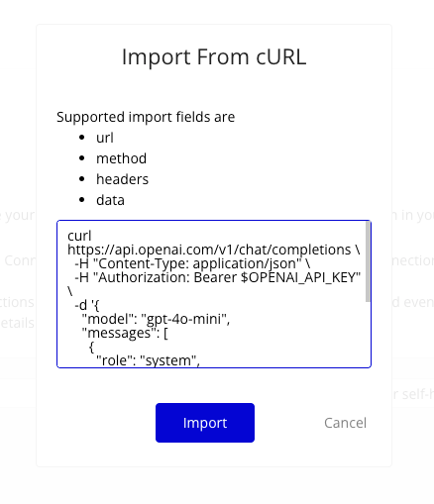Click the lone backslash line in textarea
434x504 pixels.
70,291
